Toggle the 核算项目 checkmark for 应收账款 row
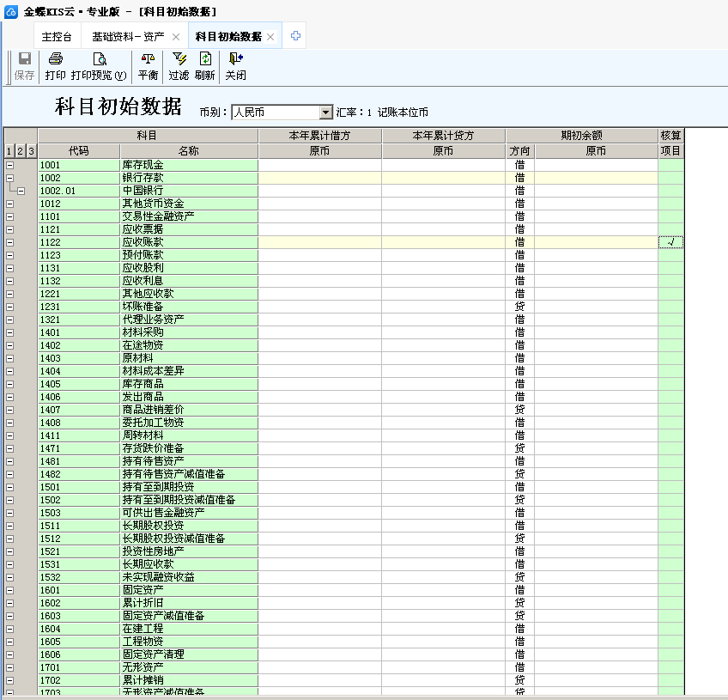Viewport: 728px width, 700px height. (x=670, y=242)
